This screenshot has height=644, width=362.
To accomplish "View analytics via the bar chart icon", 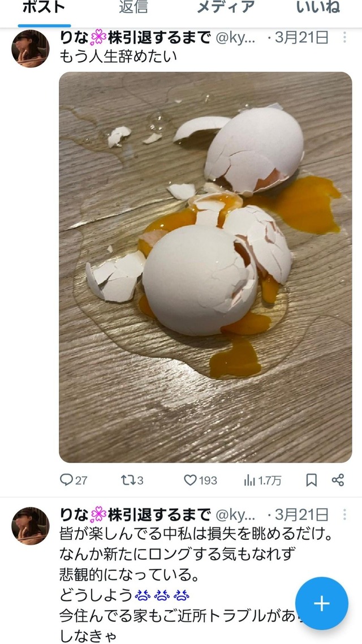I will point(250,480).
